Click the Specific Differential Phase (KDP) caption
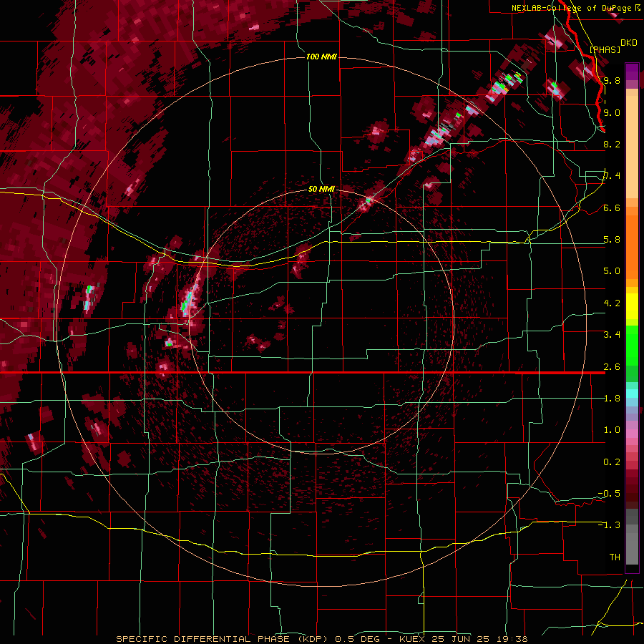The image size is (644, 644). (222, 639)
